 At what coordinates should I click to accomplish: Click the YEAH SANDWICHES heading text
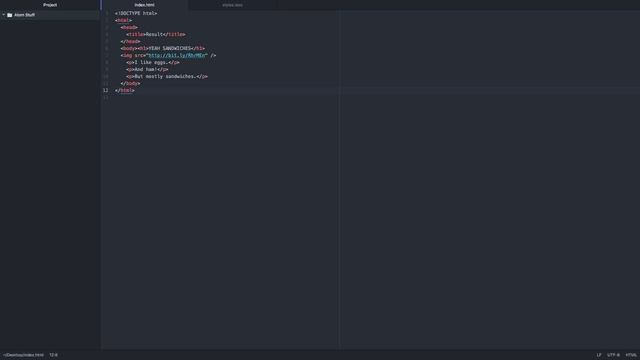pos(169,49)
